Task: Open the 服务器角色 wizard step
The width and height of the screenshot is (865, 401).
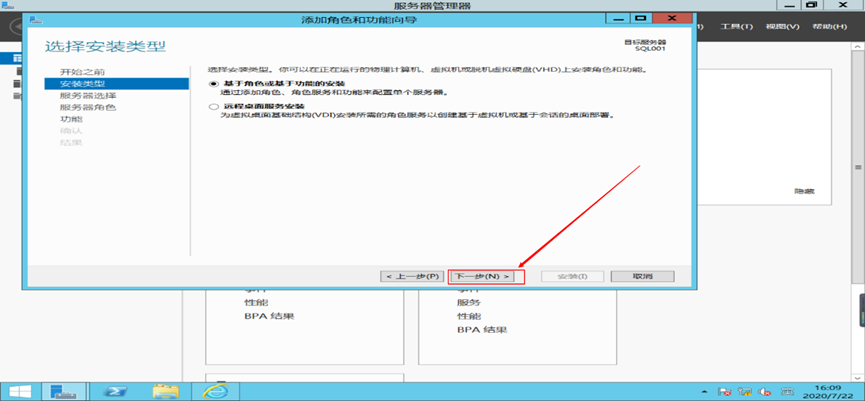Action: pos(88,108)
